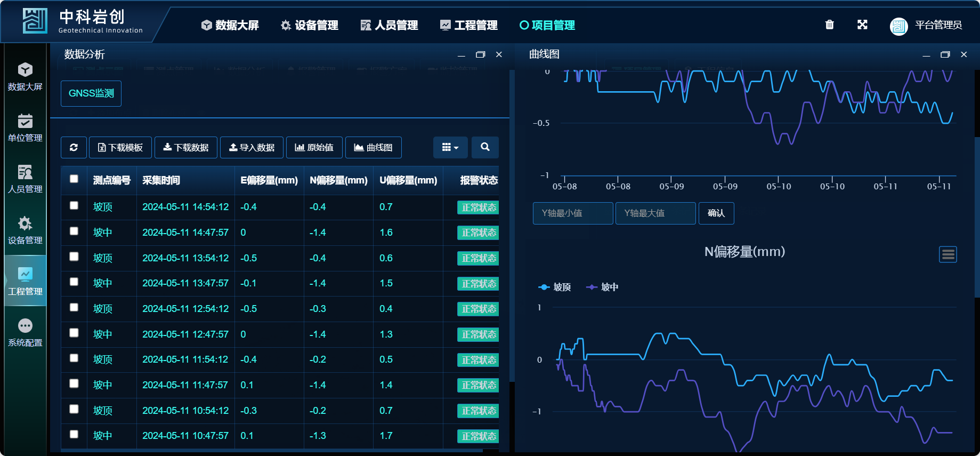
Task: Tick the select-all checkbox in table header
Action: (x=74, y=179)
